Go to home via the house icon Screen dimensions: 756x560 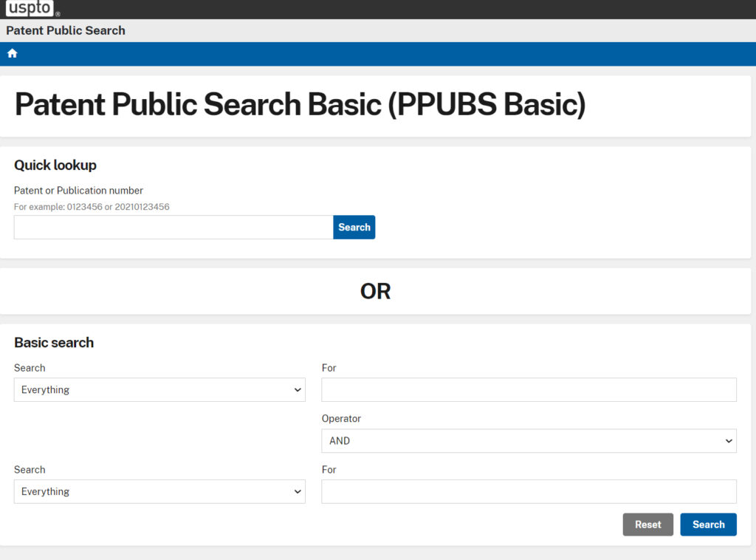pyautogui.click(x=12, y=54)
